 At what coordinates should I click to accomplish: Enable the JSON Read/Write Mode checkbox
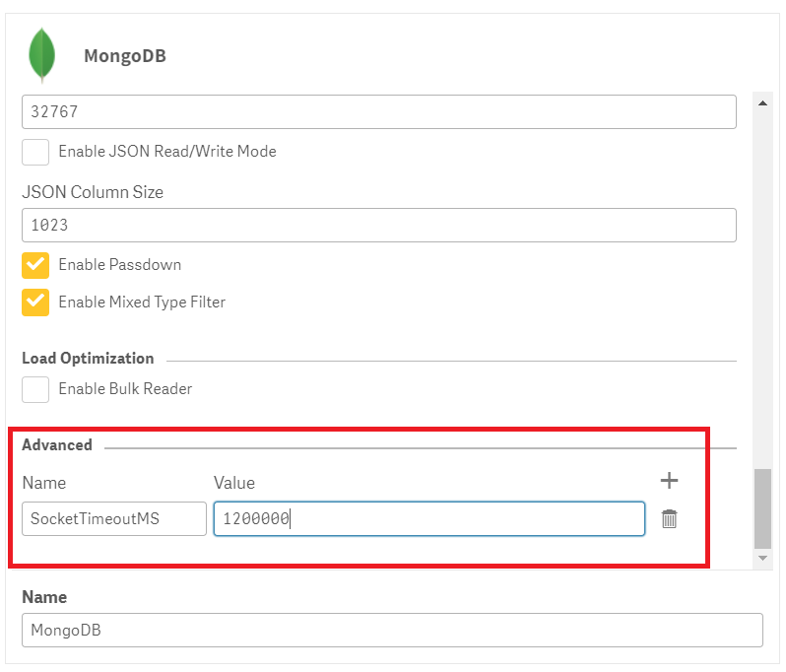35,152
